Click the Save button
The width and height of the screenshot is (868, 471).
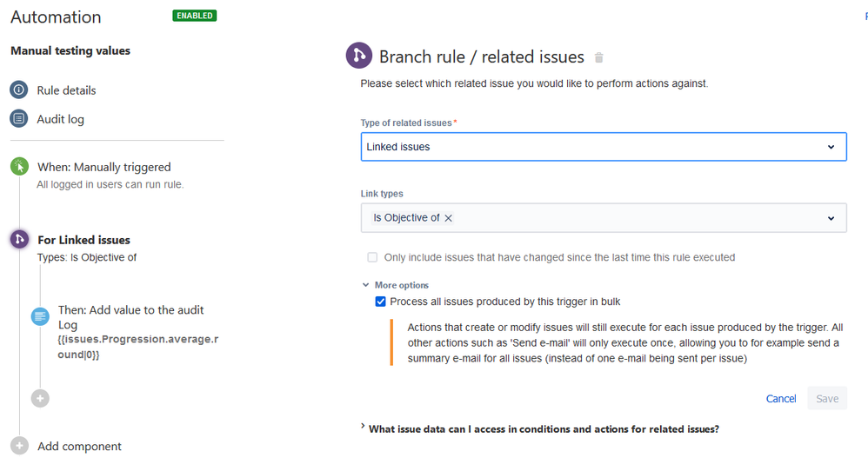(826, 398)
